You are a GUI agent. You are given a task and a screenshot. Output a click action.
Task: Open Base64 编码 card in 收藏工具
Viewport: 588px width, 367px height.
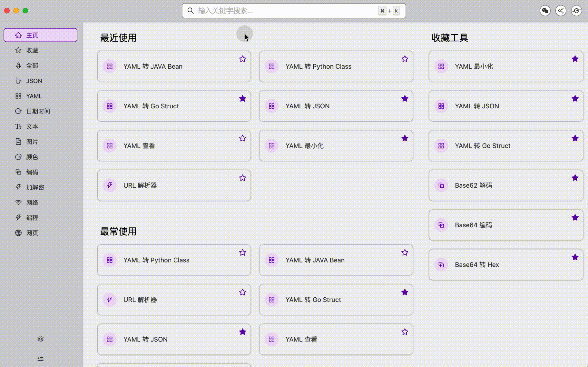point(506,225)
